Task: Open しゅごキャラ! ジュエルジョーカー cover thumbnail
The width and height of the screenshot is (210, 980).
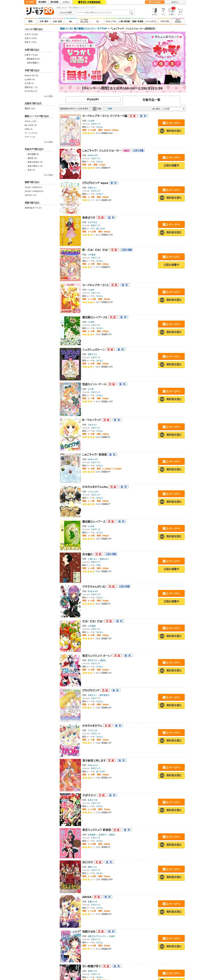Action: point(70,164)
